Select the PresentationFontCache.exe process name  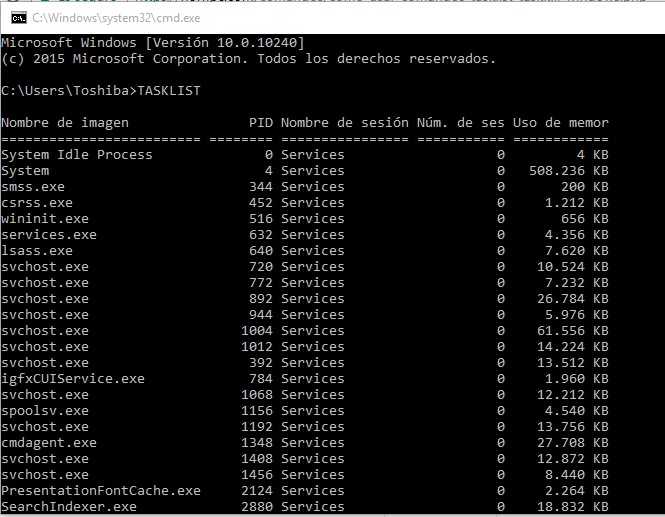point(101,491)
